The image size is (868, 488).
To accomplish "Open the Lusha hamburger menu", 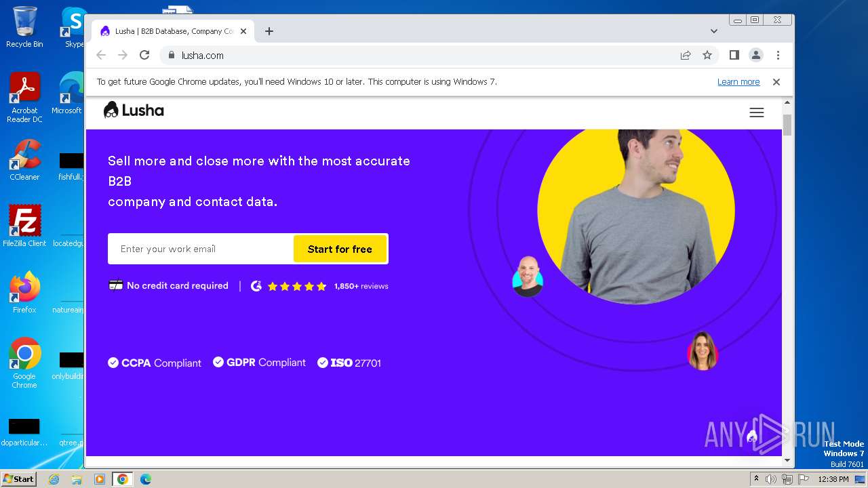I will (x=757, y=113).
